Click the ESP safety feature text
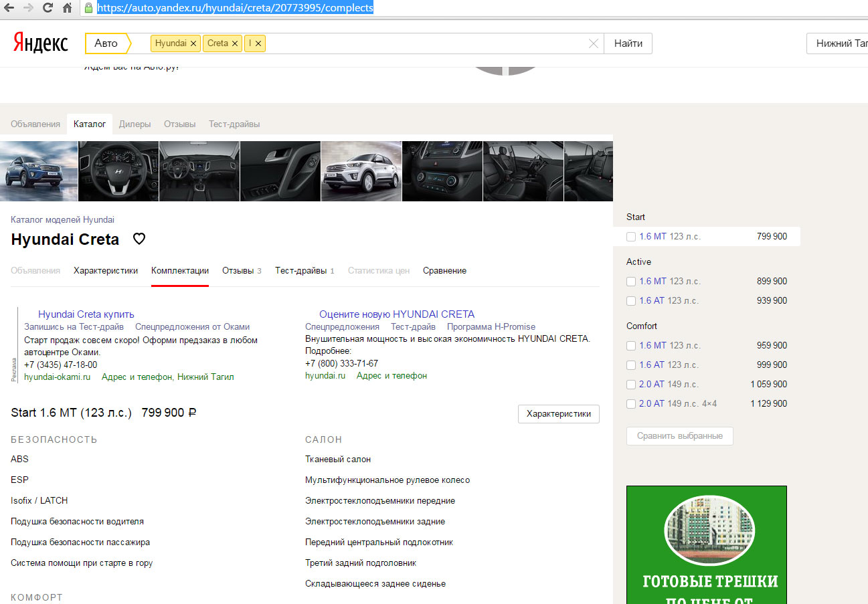868x604 pixels. [x=19, y=480]
